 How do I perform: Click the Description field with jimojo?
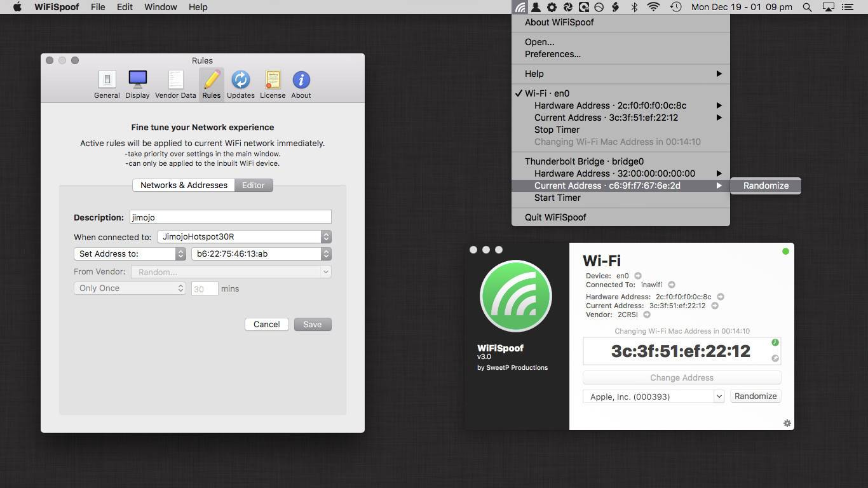coord(231,217)
